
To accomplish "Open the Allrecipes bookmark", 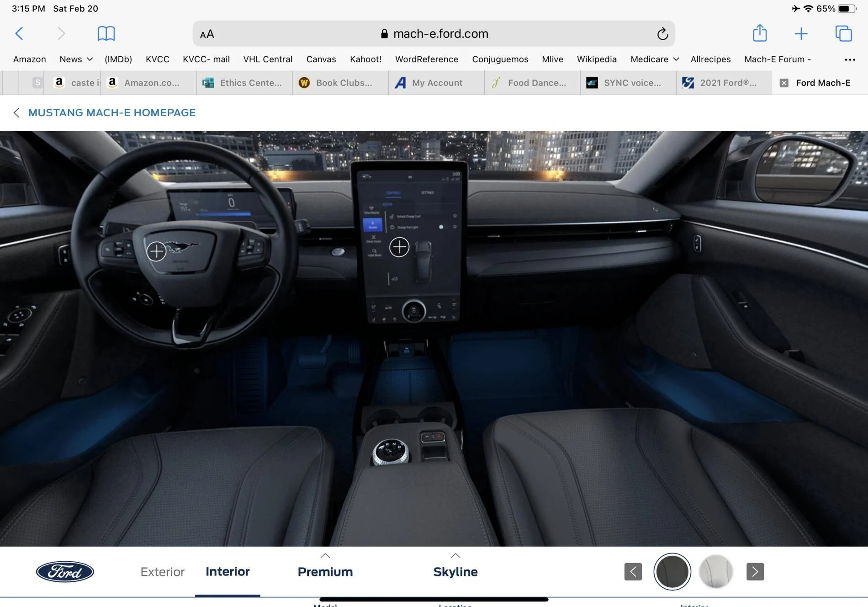I will [710, 59].
